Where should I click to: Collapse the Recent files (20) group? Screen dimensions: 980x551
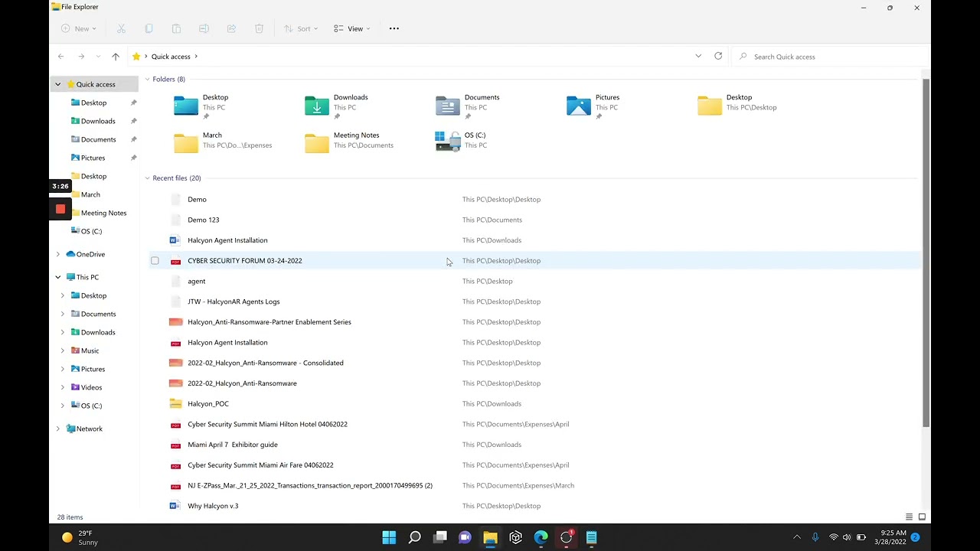[x=147, y=178]
